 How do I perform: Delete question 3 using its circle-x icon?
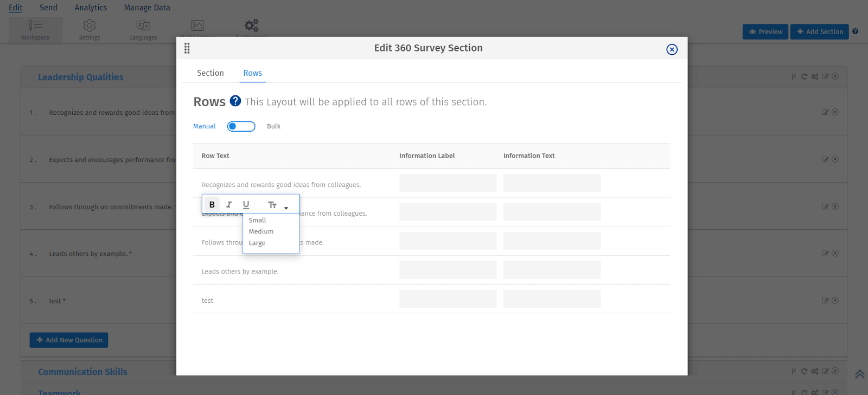835,206
